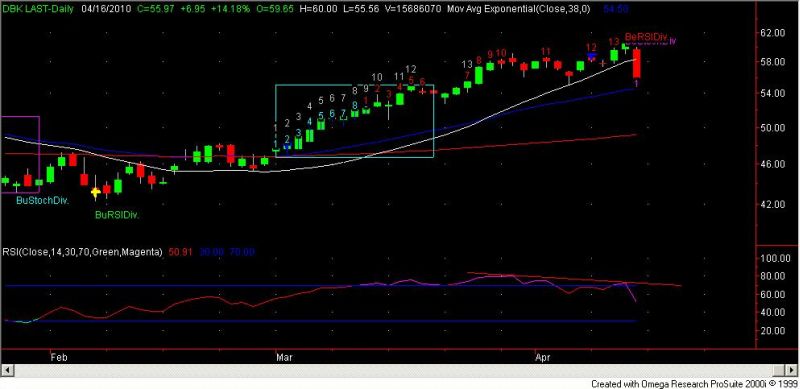Click the DBK LAST-Daily symbol title

pyautogui.click(x=38, y=9)
